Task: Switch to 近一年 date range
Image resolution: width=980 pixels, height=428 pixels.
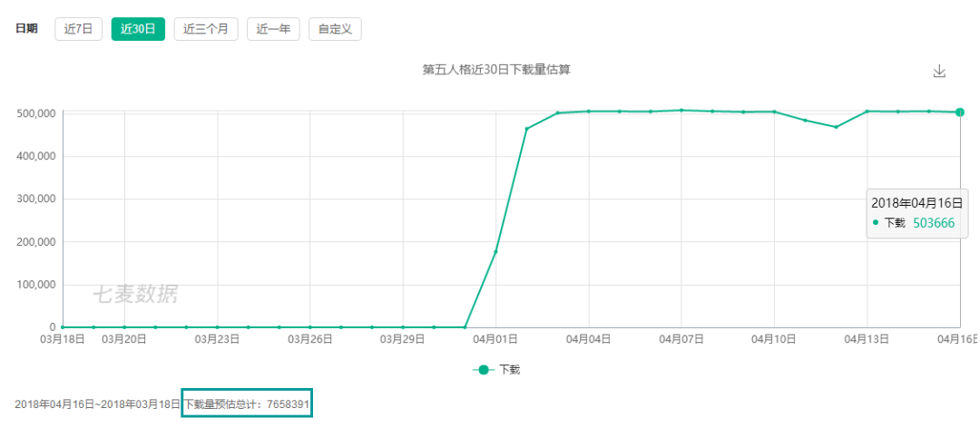Action: 273,29
